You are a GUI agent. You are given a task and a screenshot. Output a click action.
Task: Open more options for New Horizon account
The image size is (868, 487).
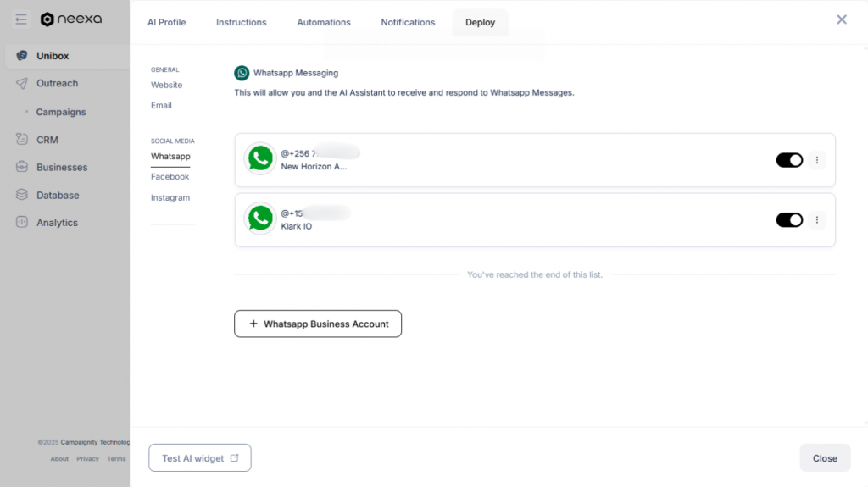click(817, 160)
